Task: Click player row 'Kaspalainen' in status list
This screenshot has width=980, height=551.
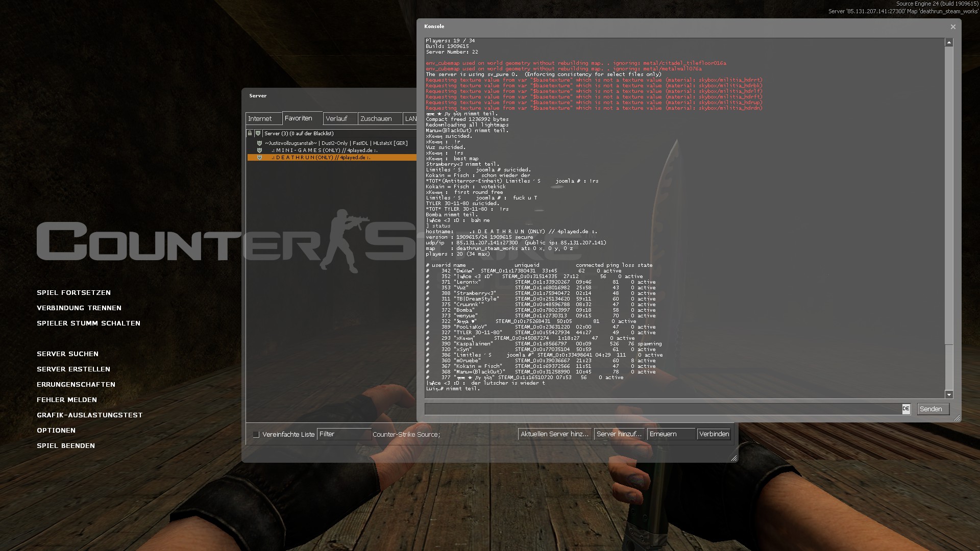Action: click(544, 344)
